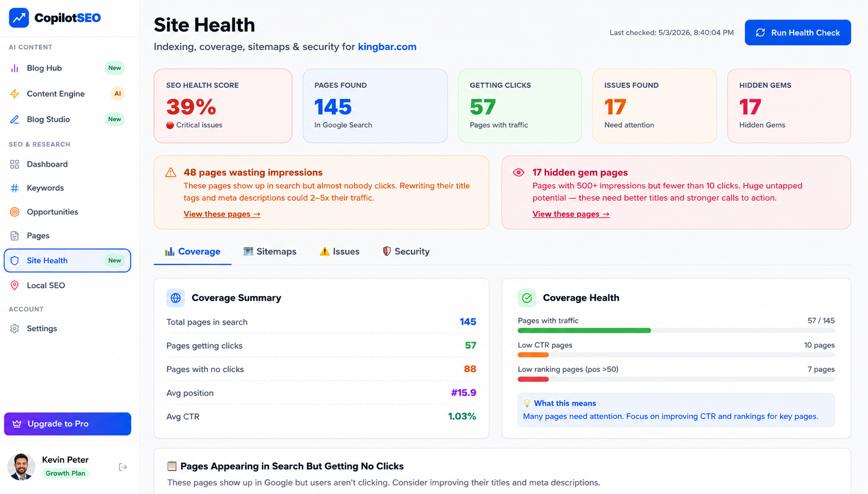Click the Sitemaps tab map icon
This screenshot has width=868, height=494.
[248, 251]
